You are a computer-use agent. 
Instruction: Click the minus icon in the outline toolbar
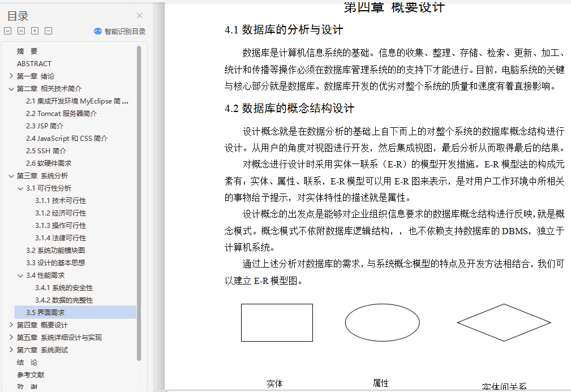pos(48,31)
